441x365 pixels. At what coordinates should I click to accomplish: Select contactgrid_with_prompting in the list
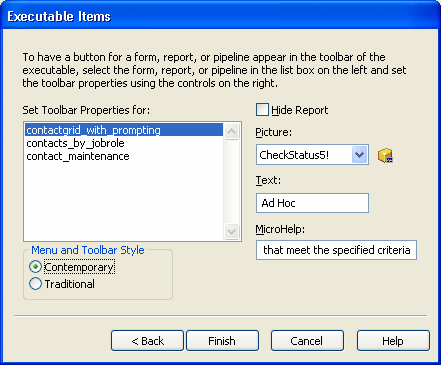pyautogui.click(x=124, y=130)
